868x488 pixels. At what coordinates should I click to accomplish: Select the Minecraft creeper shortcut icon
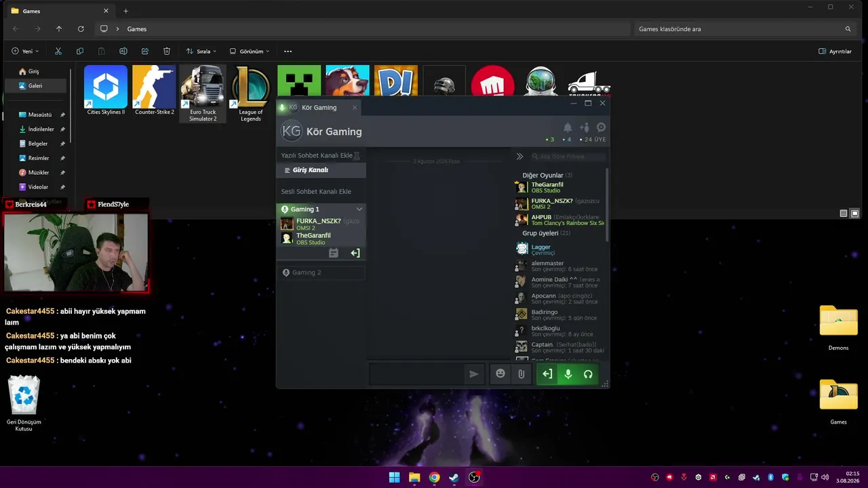point(299,81)
